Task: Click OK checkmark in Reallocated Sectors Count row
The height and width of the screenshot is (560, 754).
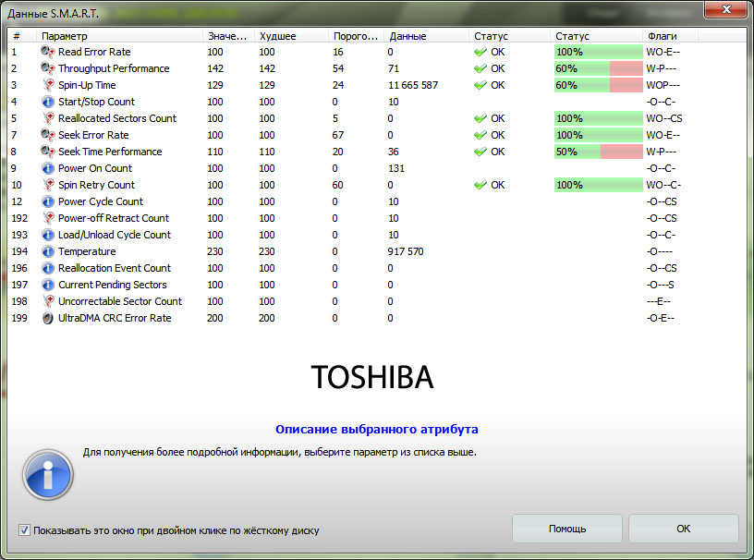Action: coord(480,118)
